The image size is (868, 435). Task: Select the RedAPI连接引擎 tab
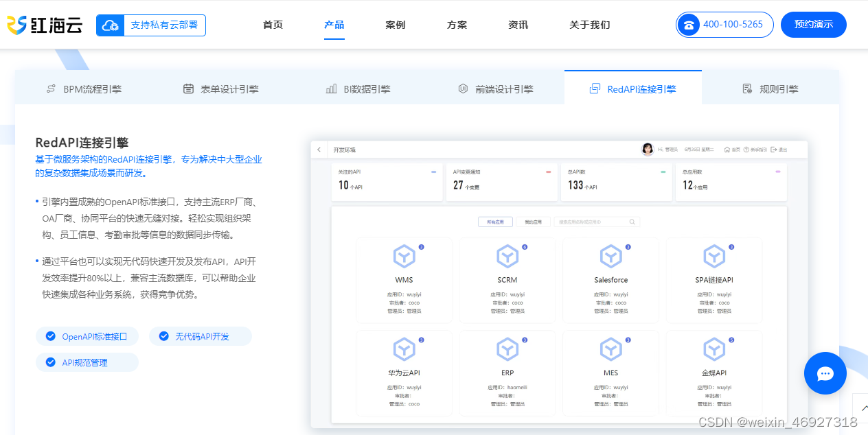pyautogui.click(x=633, y=88)
